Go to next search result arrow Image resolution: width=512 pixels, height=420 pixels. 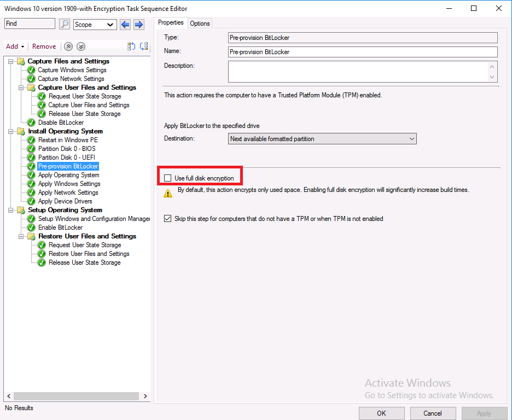tap(139, 25)
